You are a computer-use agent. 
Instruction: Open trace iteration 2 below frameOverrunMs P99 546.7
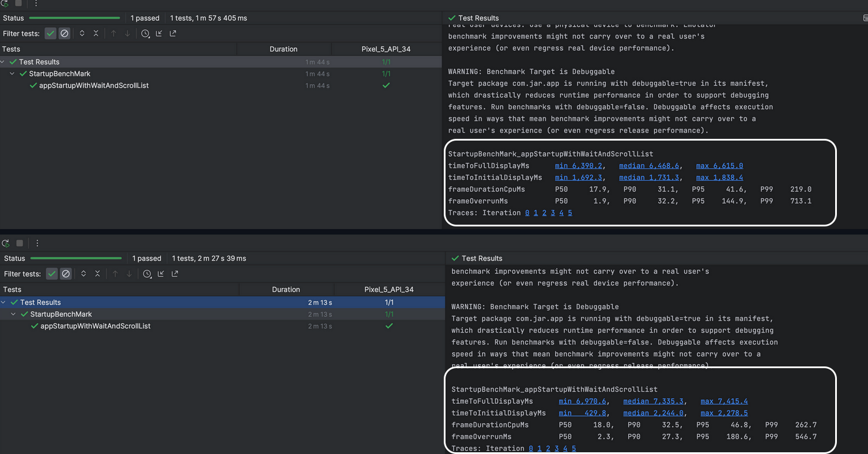[x=548, y=448]
